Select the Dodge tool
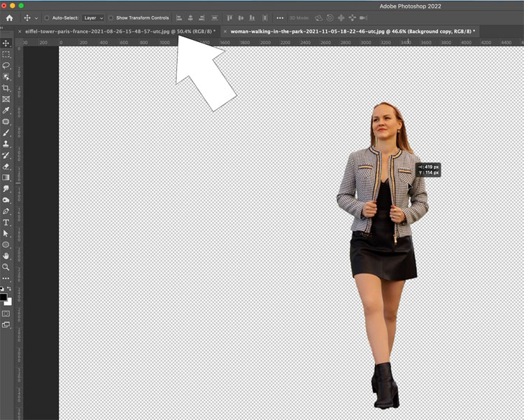This screenshot has width=524, height=420. point(6,200)
